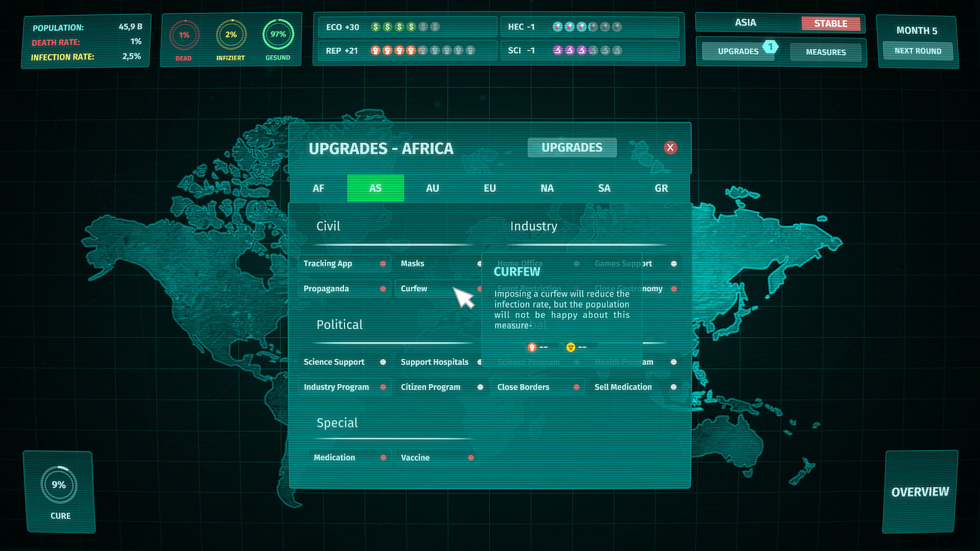Enable the Science Support upgrade toggle
Image resolution: width=980 pixels, height=551 pixels.
[x=383, y=362]
